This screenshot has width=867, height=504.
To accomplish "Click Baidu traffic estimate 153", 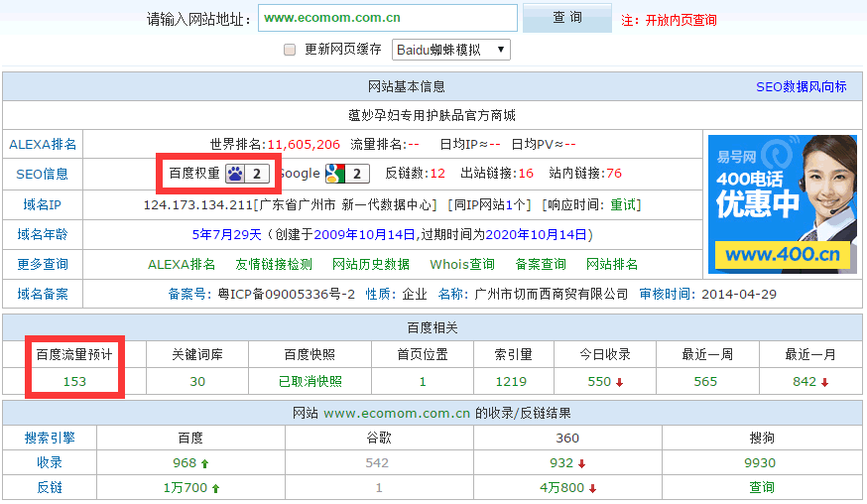I will click(x=74, y=382).
